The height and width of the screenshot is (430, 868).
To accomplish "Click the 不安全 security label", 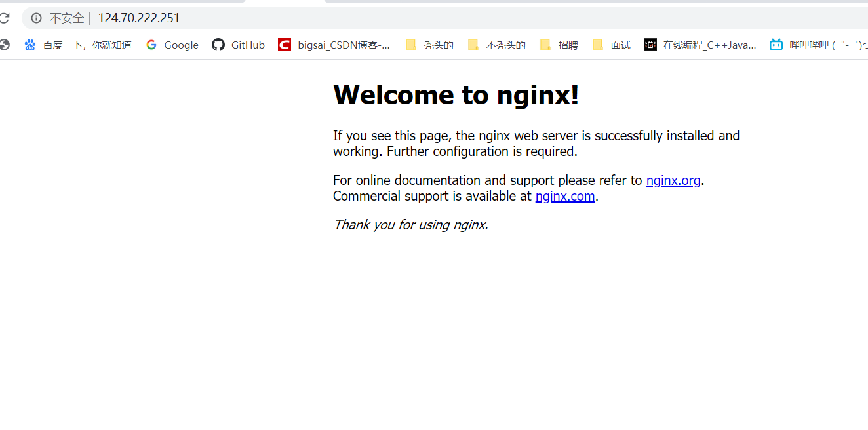I will coord(66,18).
